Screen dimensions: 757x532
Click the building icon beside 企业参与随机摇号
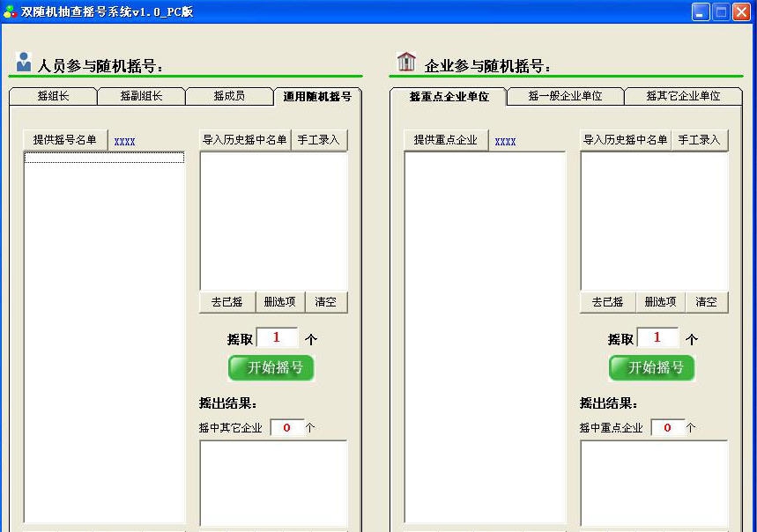(x=405, y=62)
